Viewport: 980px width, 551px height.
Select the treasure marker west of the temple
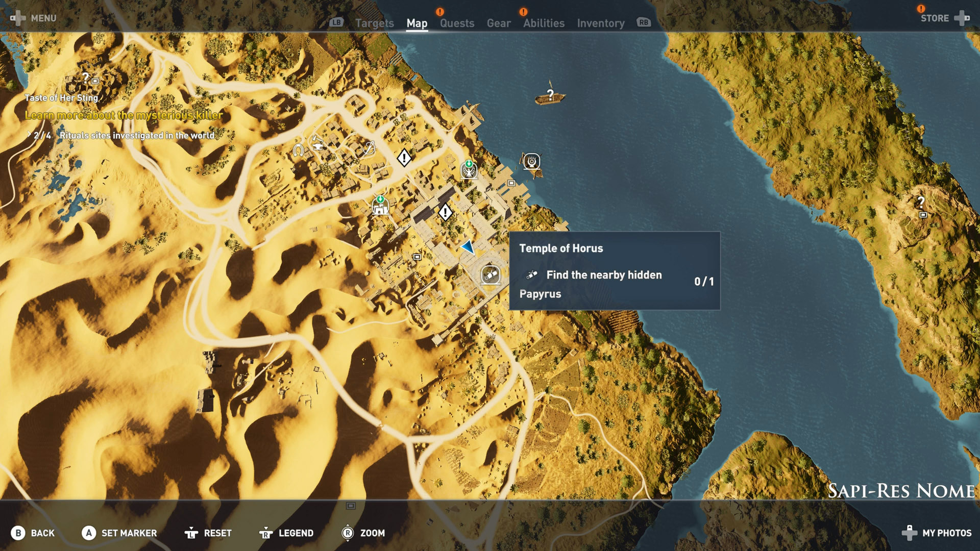pyautogui.click(x=417, y=257)
